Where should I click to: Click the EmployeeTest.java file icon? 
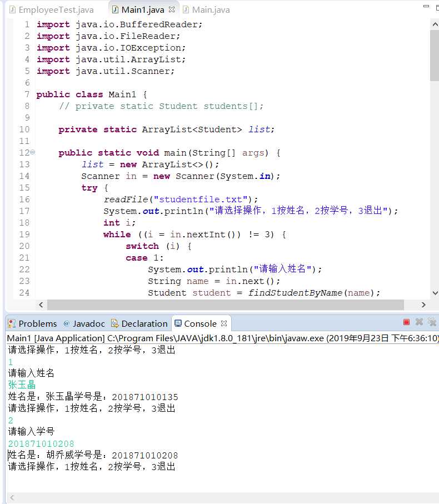click(12, 9)
